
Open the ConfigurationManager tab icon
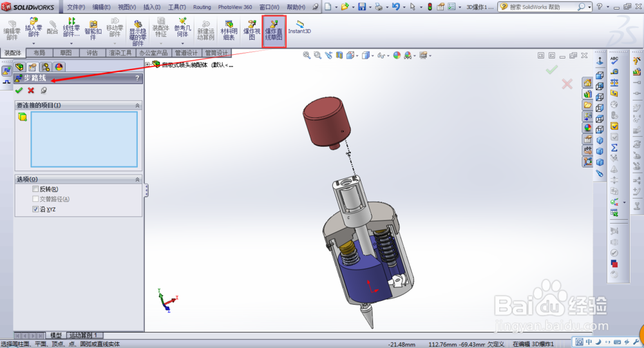tap(46, 67)
